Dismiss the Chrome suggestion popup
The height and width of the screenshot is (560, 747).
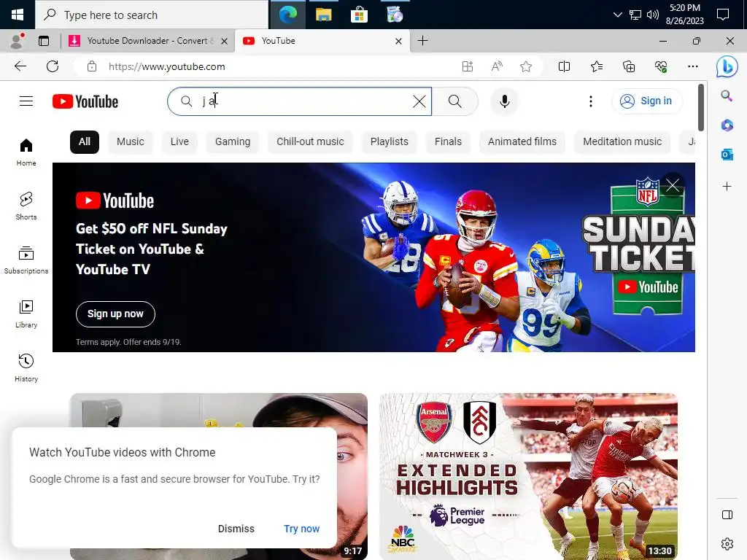tap(236, 529)
